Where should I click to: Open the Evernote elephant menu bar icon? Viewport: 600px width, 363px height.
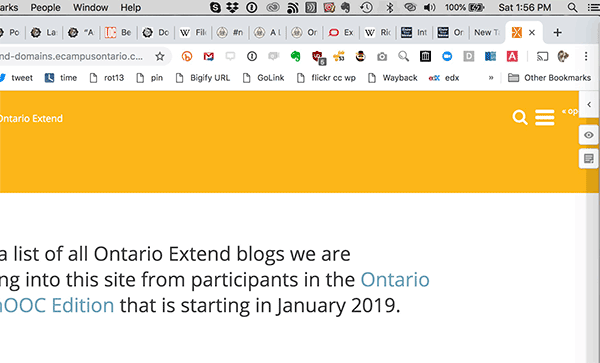tap(346, 7)
